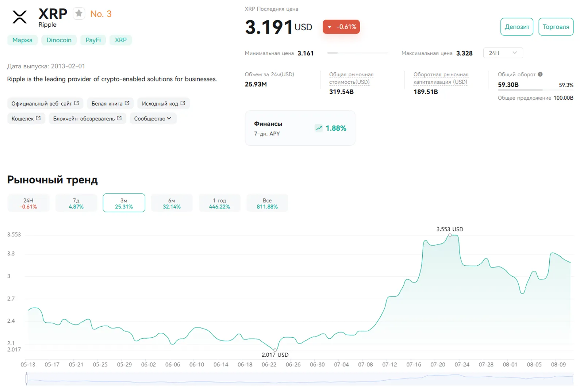The height and width of the screenshot is (392, 584).
Task: Open the 24H price range dropdown
Action: [x=503, y=53]
